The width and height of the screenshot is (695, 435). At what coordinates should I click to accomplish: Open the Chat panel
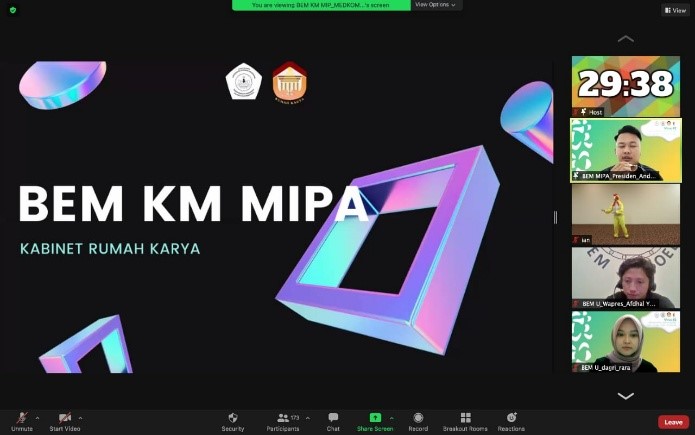tap(333, 418)
